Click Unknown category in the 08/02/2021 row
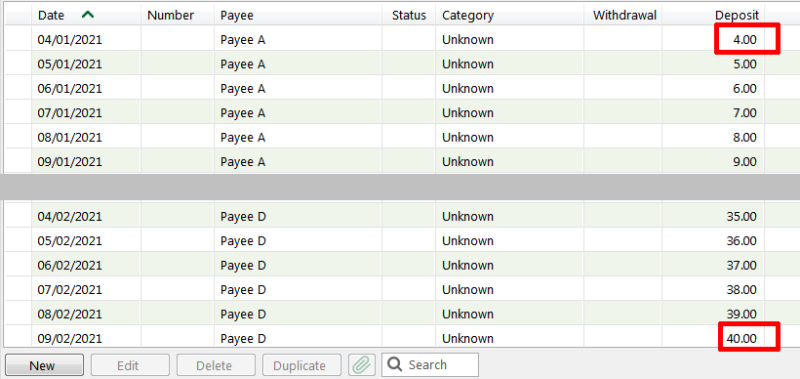800x379 pixels. tap(468, 314)
